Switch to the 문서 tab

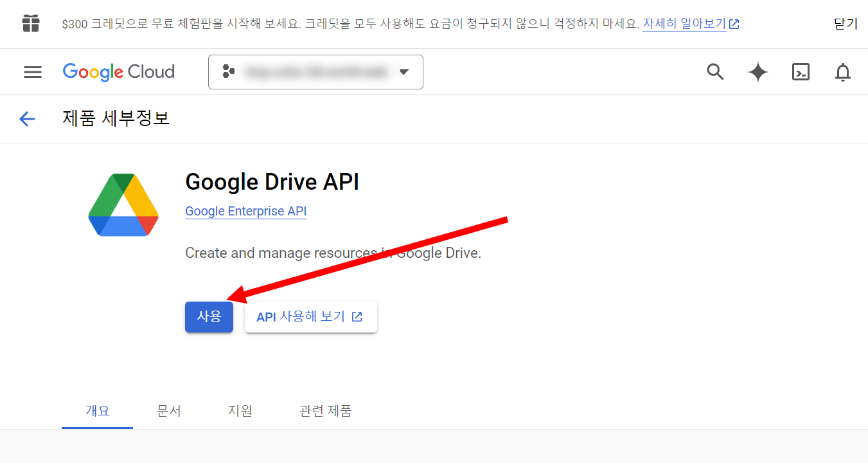click(x=169, y=410)
